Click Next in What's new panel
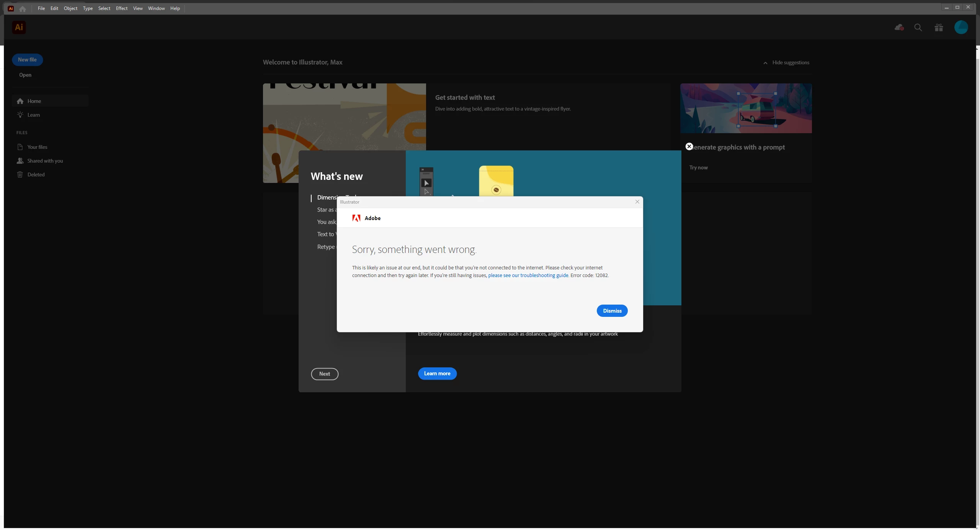 tap(325, 374)
